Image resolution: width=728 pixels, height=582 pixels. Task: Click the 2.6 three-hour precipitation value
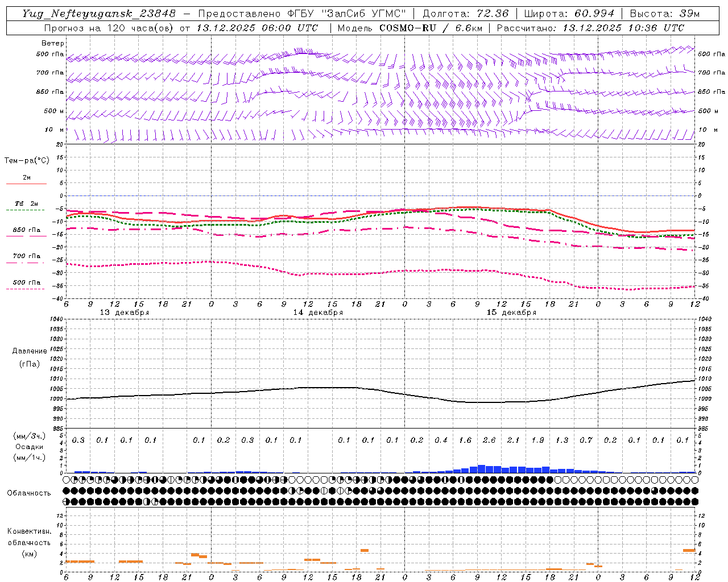pos(489,440)
